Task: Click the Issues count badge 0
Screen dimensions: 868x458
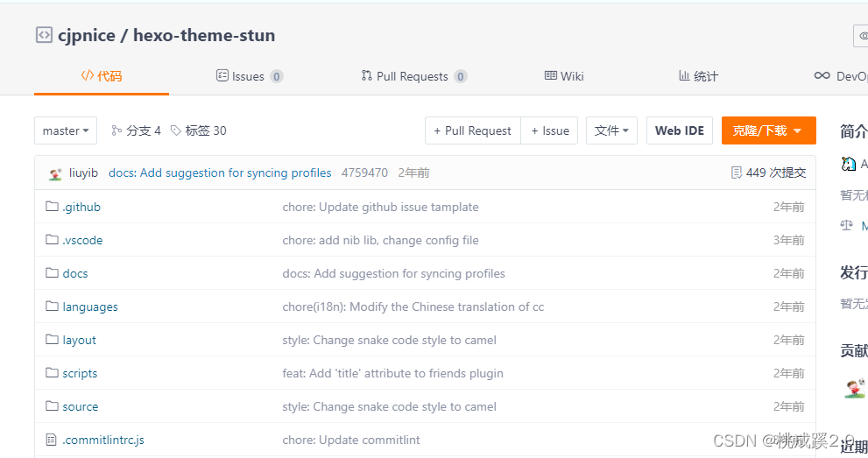Action: click(x=277, y=76)
